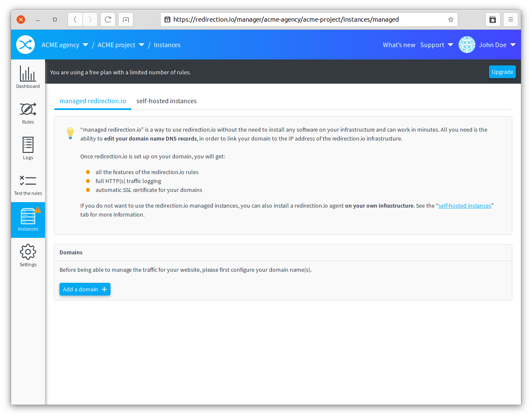Bookmark page with the star icon
Viewport: 532px width, 417px height.
(x=451, y=20)
